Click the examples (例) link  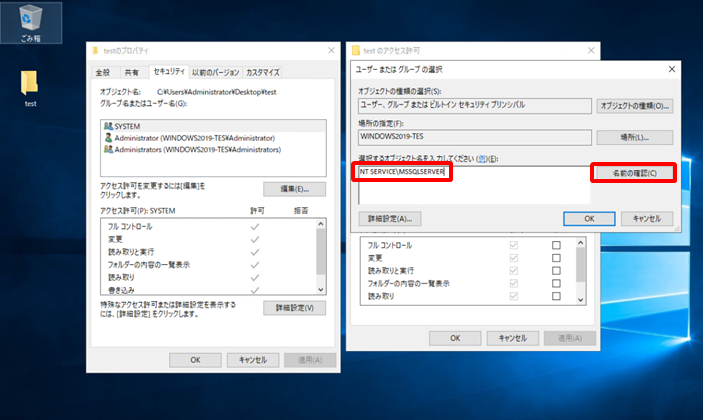point(482,159)
